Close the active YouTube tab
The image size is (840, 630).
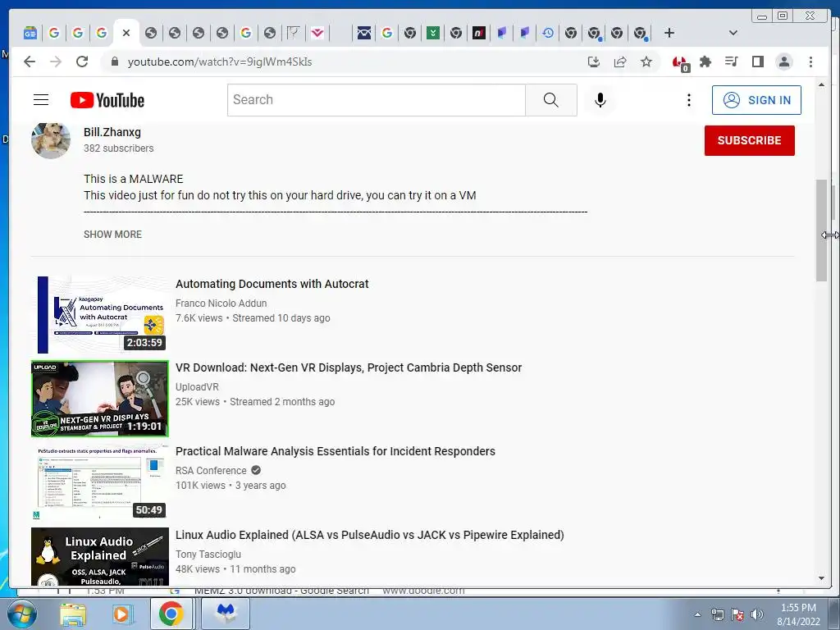tap(126, 33)
